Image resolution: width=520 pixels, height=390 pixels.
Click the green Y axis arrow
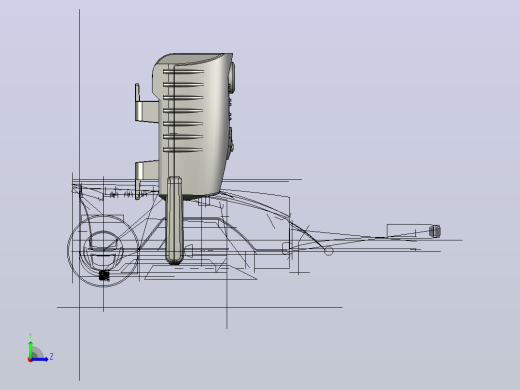pyautogui.click(x=31, y=349)
